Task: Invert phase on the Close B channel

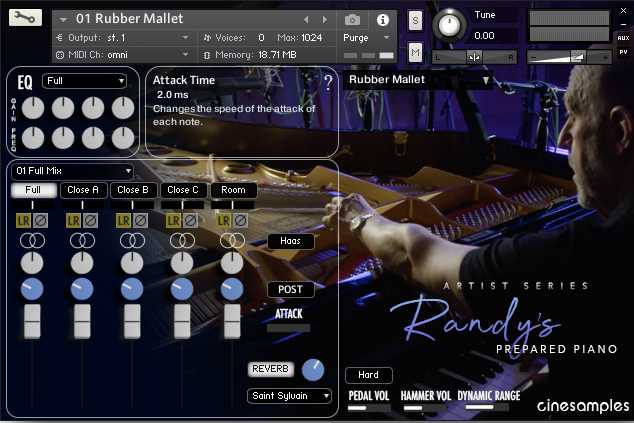Action: (140, 221)
